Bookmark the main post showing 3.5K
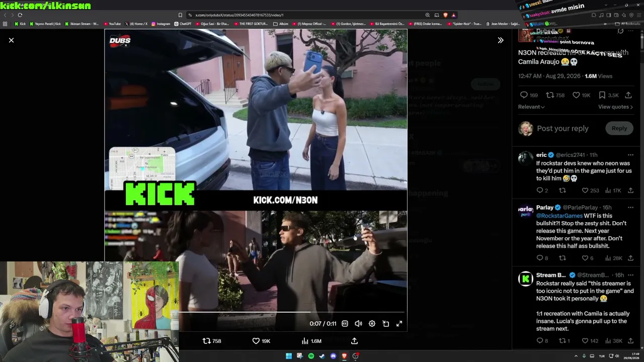644x362 pixels. 608,95
